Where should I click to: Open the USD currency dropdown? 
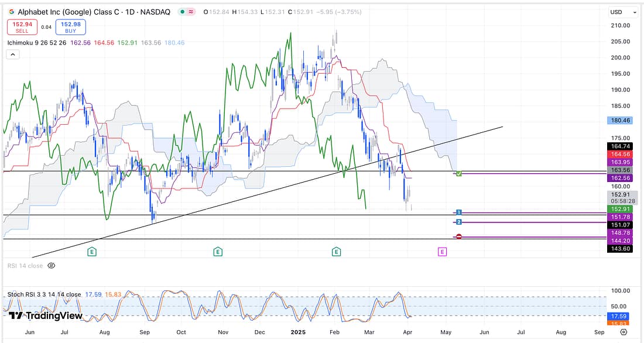(624, 12)
